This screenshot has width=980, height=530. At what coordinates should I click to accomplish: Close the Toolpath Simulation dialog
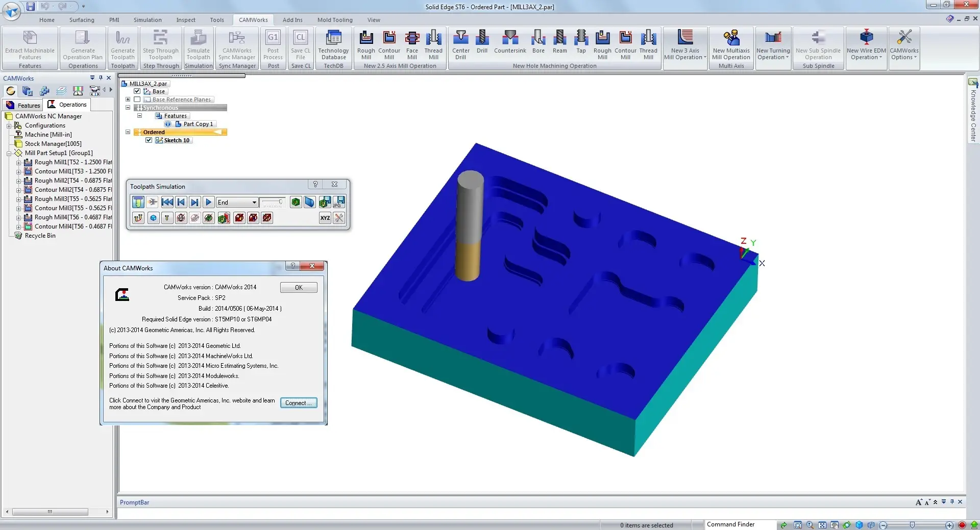[334, 185]
